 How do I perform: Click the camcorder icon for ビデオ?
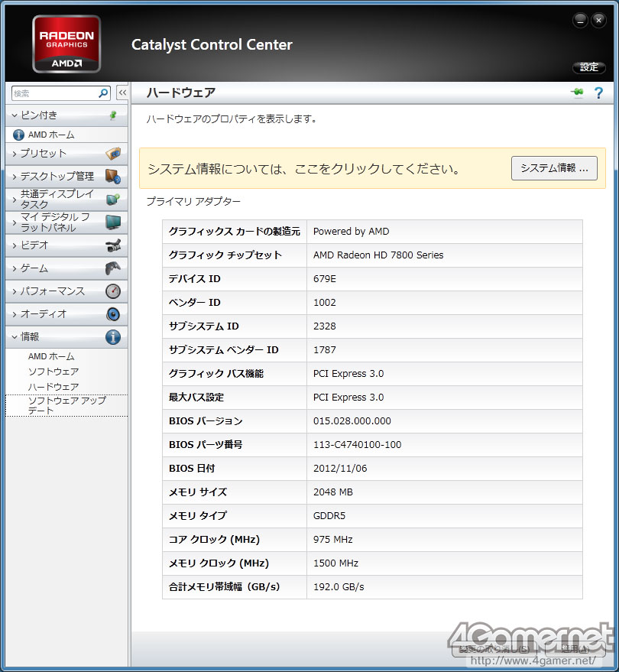tap(113, 245)
